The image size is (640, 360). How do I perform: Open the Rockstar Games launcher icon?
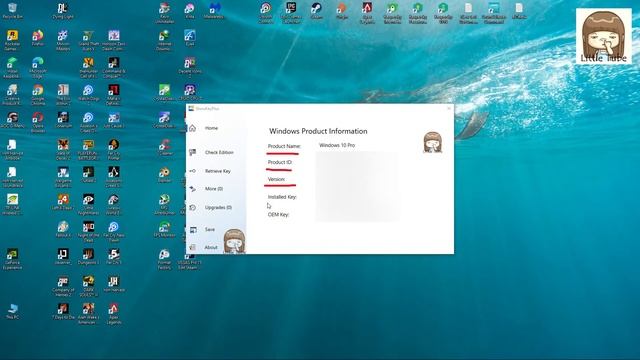(x=12, y=40)
